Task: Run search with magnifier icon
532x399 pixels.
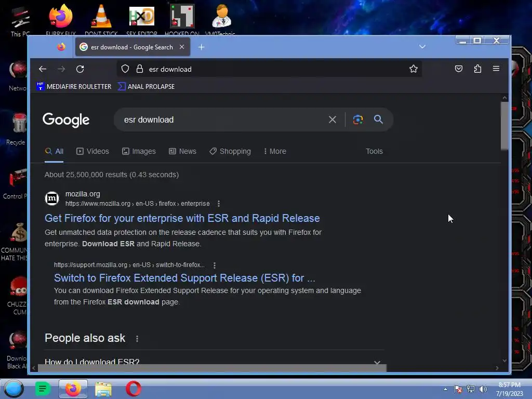Action: point(378,119)
